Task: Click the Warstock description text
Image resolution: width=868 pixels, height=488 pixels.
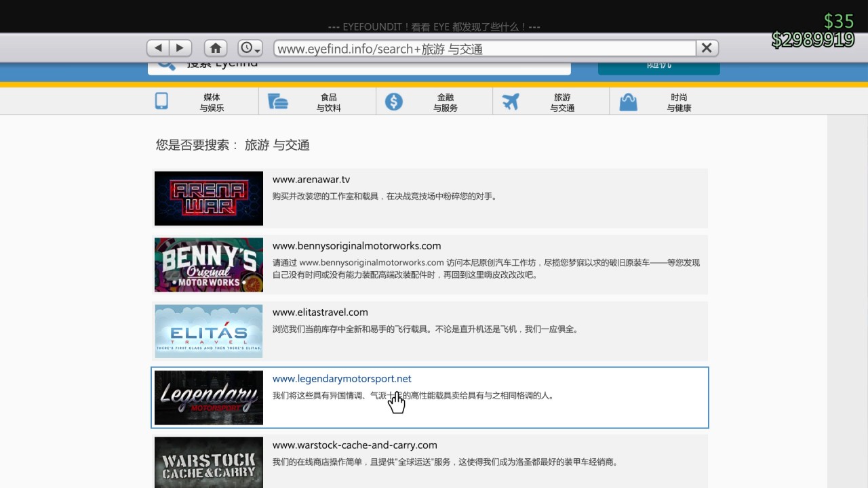Action: pyautogui.click(x=445, y=462)
